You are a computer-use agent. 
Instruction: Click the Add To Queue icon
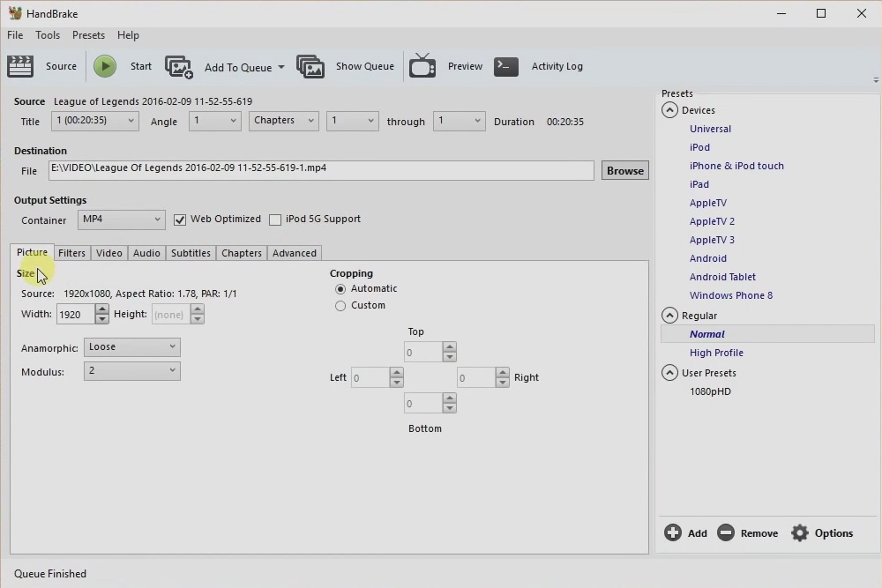coord(179,67)
